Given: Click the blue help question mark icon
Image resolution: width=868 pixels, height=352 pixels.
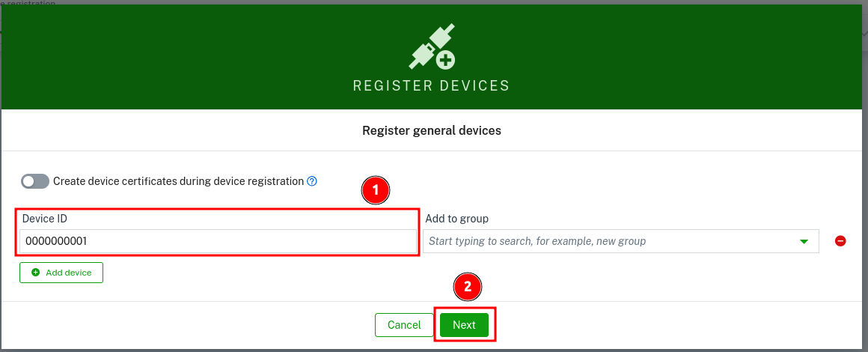Looking at the screenshot, I should click(x=312, y=181).
